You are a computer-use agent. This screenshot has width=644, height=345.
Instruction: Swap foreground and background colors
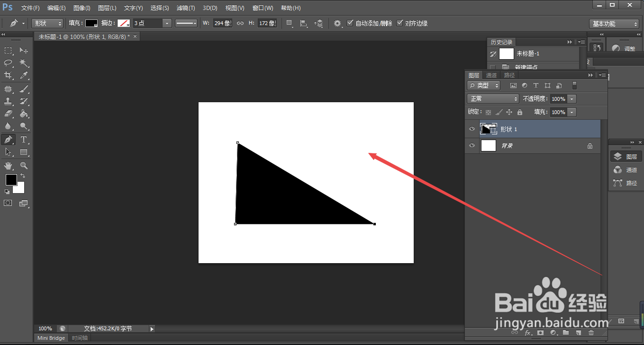tap(22, 176)
